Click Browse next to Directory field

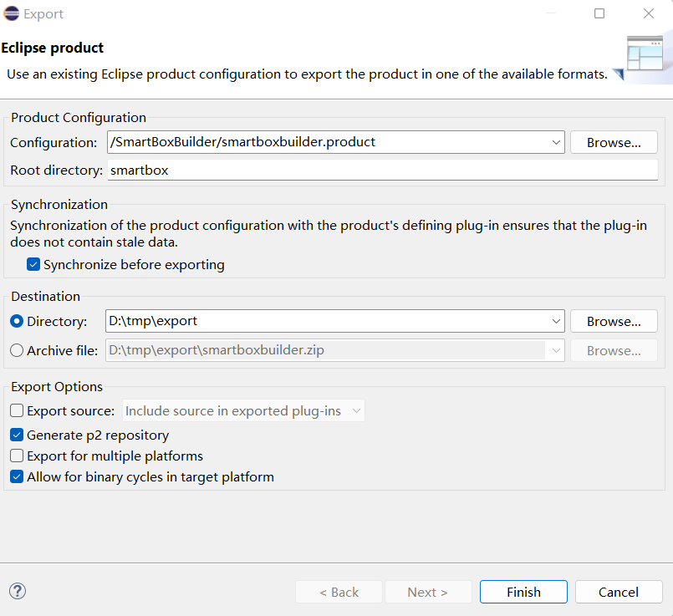pyautogui.click(x=614, y=321)
